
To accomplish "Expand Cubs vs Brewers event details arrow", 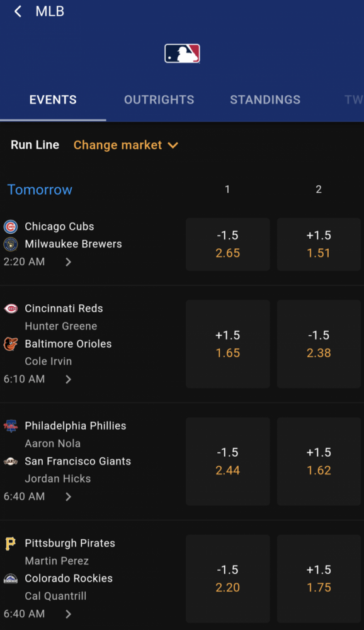I will click(x=68, y=262).
